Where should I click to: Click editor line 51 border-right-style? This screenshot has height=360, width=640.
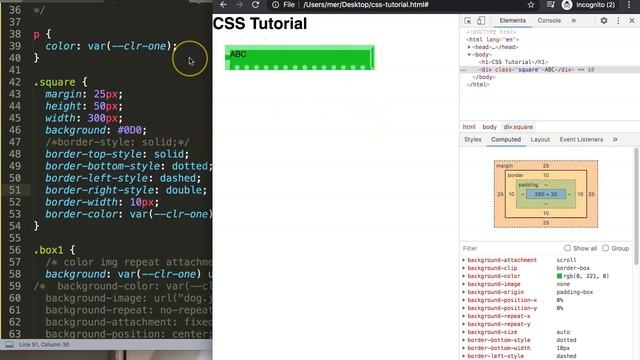click(x=126, y=190)
